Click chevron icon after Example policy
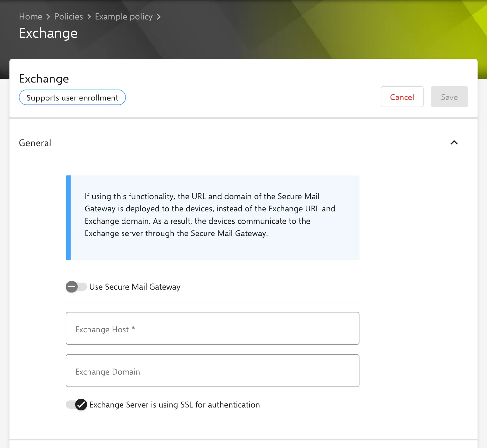This screenshot has width=487, height=448. tap(159, 17)
